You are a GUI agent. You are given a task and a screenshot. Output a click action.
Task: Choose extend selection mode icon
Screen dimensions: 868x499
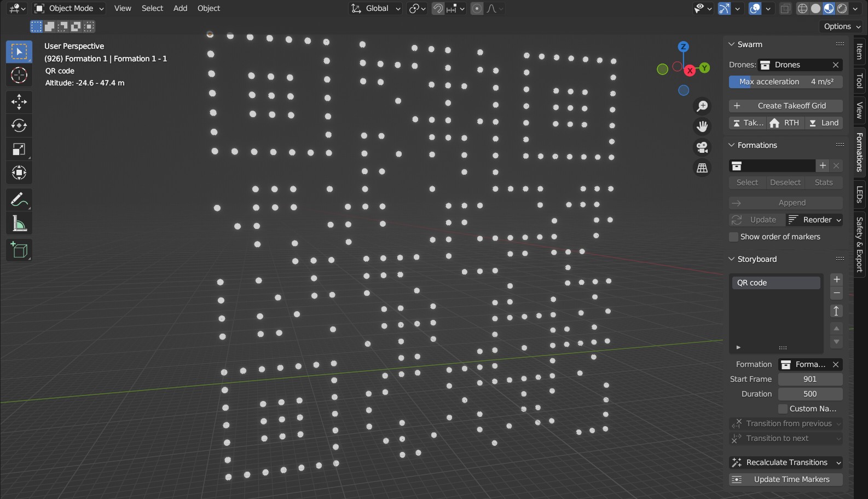(49, 26)
